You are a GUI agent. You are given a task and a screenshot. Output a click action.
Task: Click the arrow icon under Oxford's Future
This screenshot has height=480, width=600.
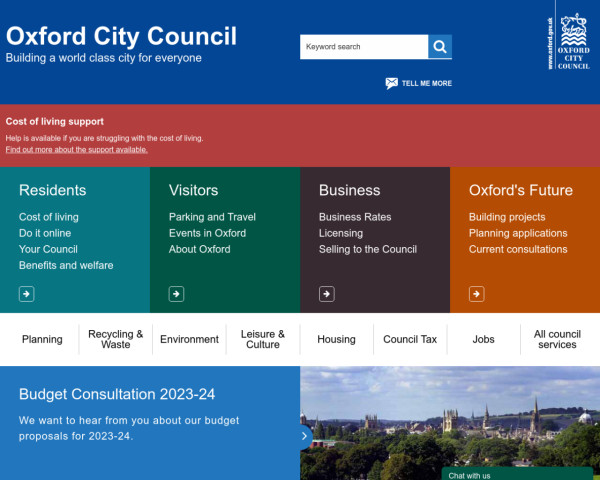pos(476,294)
